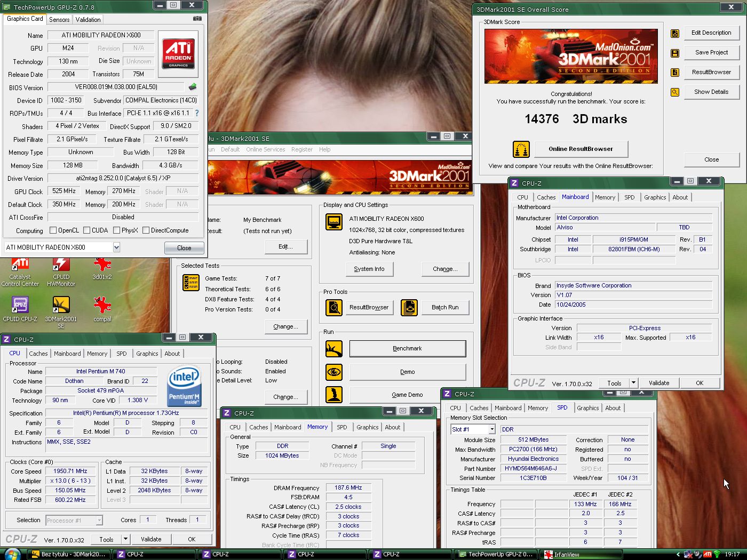Toggle the PhysX checkbox
The image size is (747, 560).
tap(116, 230)
